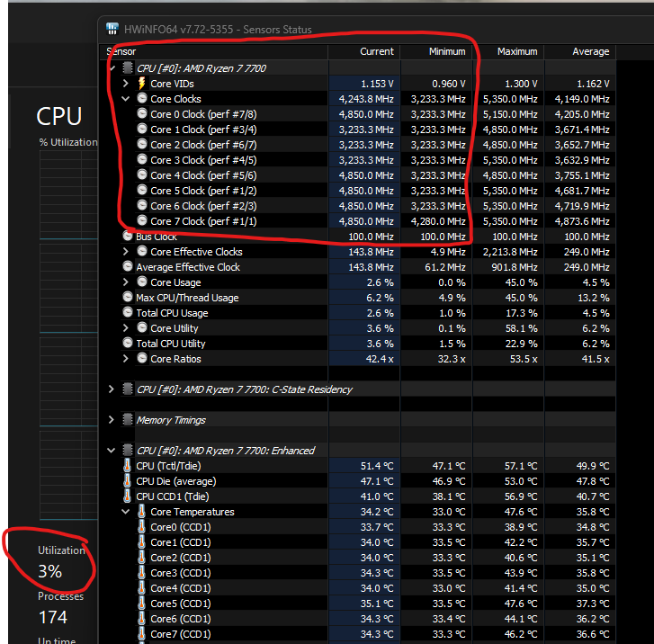Click the HWiNFO64 title bar app icon
The width and height of the screenshot is (654, 644).
click(112, 29)
